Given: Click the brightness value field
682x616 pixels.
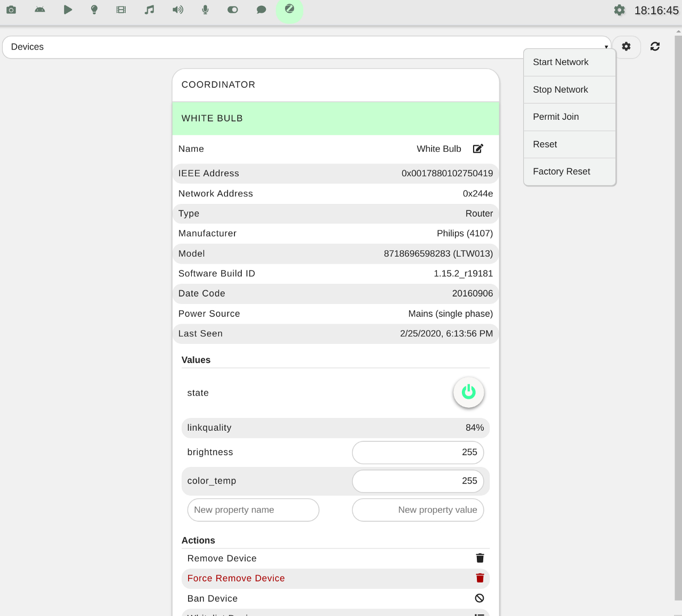Looking at the screenshot, I should click(x=418, y=452).
